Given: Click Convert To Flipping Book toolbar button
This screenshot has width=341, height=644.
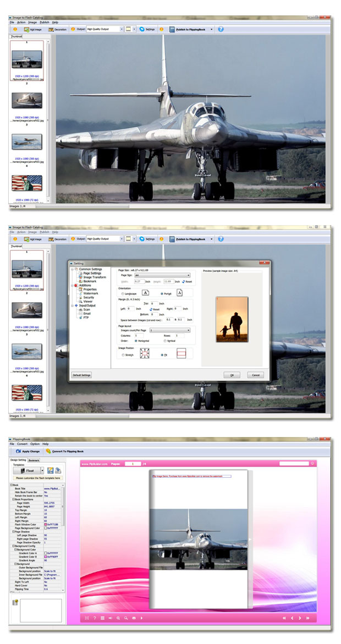Looking at the screenshot, I should (64, 451).
